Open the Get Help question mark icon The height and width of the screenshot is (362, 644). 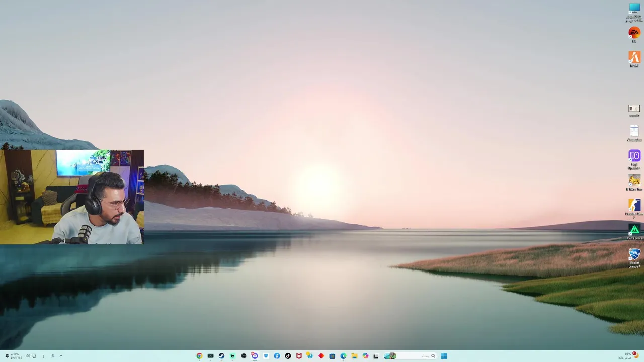[310, 356]
